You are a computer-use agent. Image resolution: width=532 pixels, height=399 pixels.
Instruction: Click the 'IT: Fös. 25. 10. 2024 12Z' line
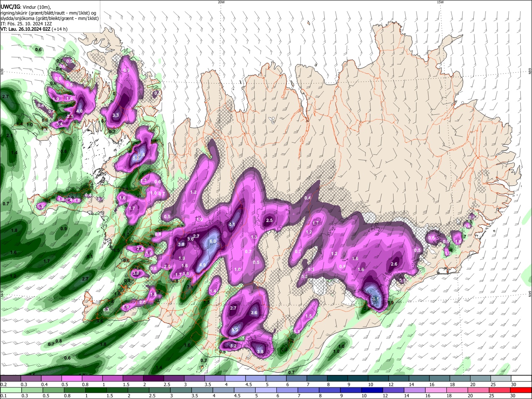26,24
